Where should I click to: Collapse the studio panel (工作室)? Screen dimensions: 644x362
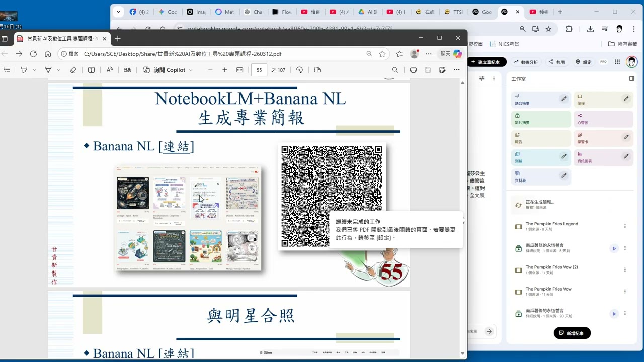click(631, 79)
